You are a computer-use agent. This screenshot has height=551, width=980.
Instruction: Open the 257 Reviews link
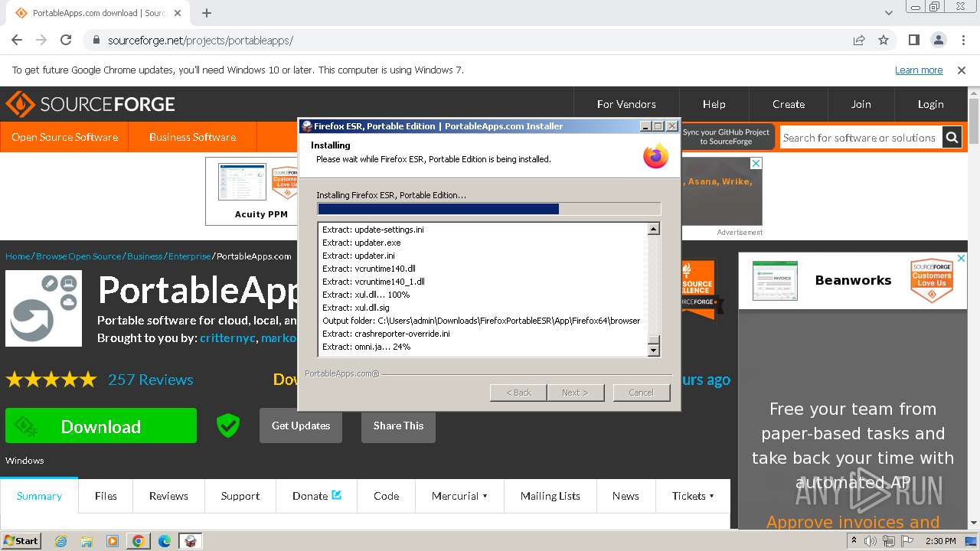click(151, 380)
